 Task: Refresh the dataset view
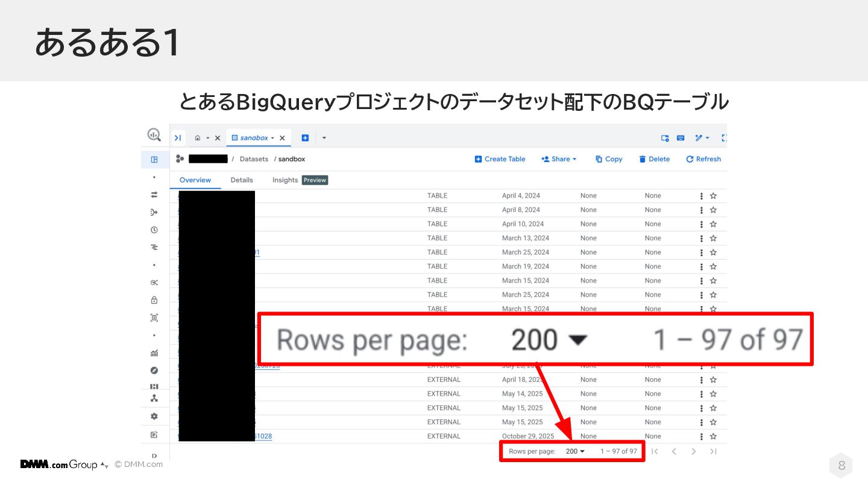point(703,159)
